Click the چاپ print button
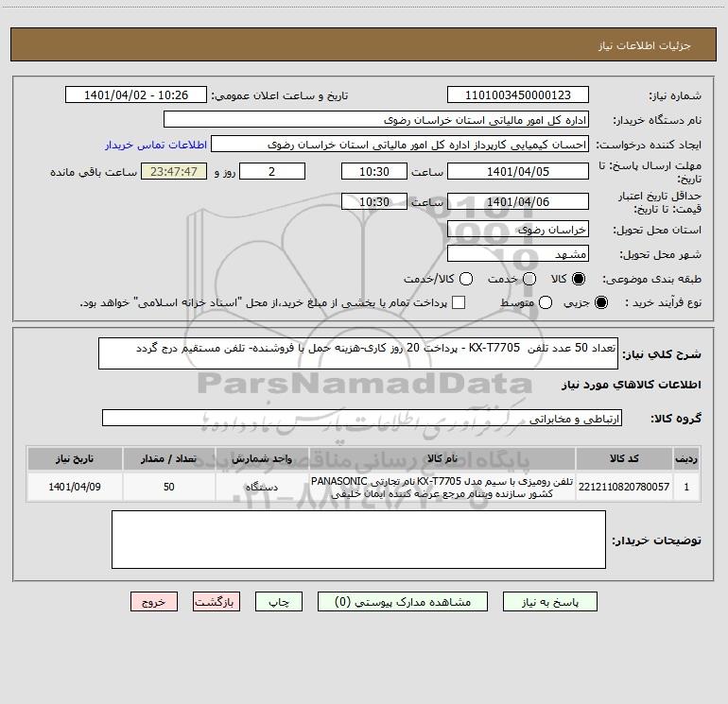728x704 pixels. click(x=279, y=601)
